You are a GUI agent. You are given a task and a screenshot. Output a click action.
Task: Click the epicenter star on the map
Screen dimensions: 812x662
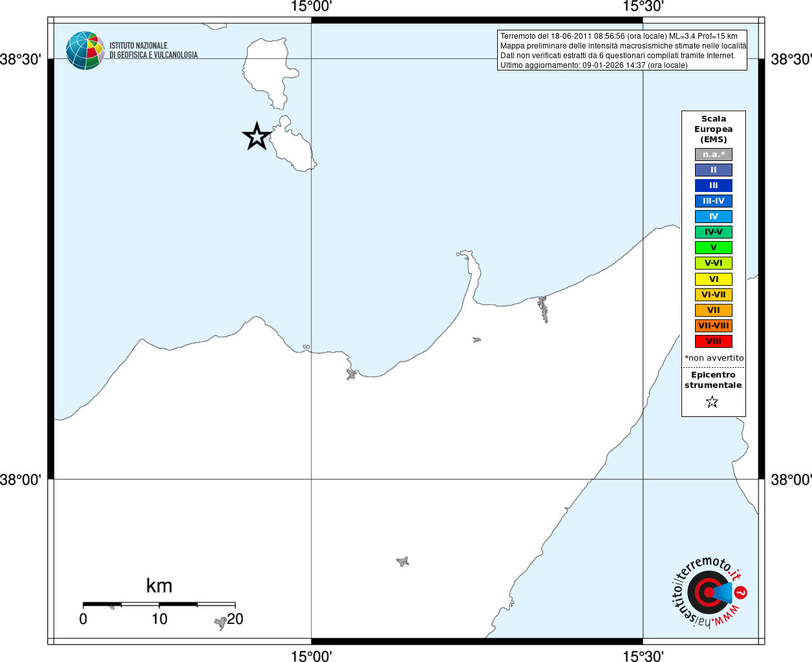tap(257, 136)
